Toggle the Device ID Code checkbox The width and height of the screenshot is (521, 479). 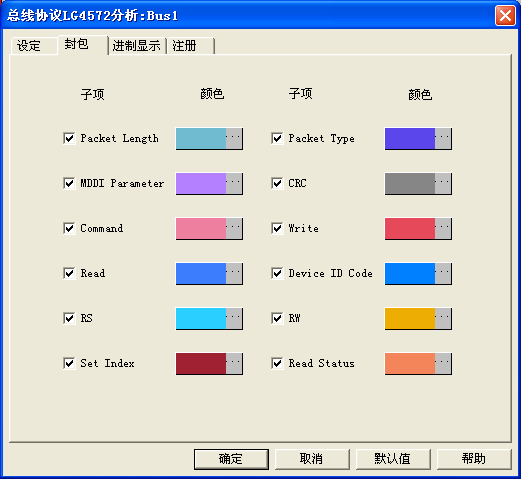tap(277, 273)
